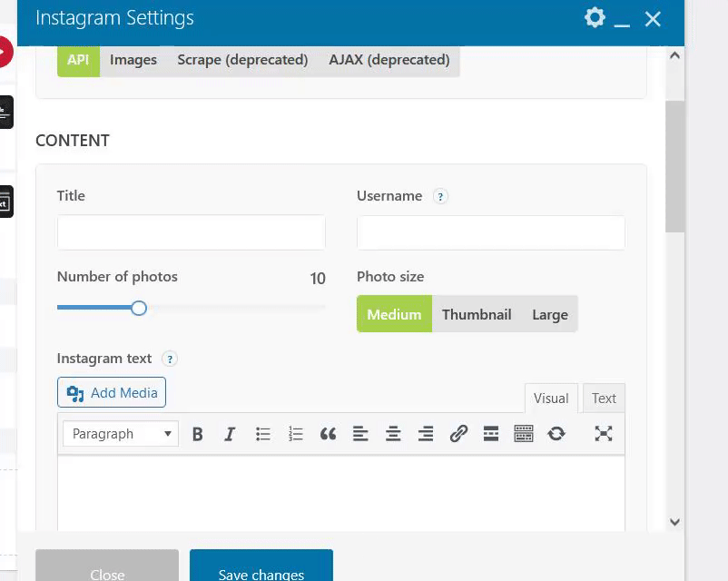Image resolution: width=728 pixels, height=581 pixels.
Task: Toggle the editor toolbar row
Action: pyautogui.click(x=524, y=434)
